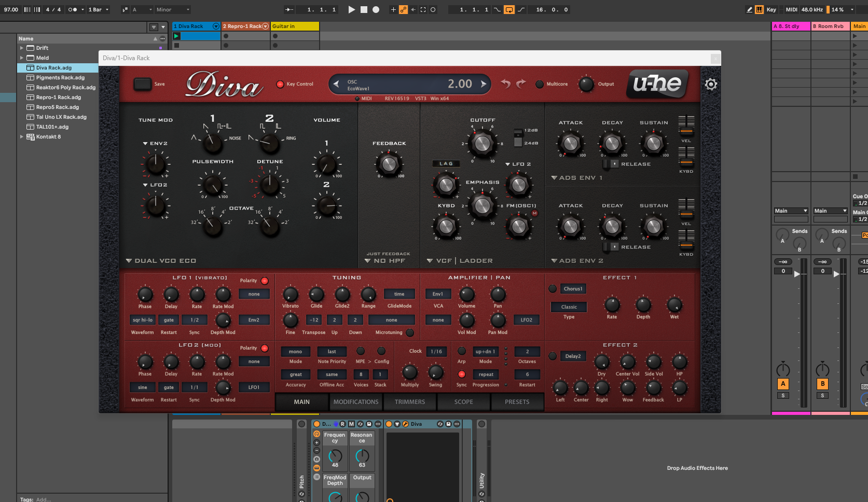The height and width of the screenshot is (502, 868).
Task: Expand the Meld folder in browser
Action: 22,58
